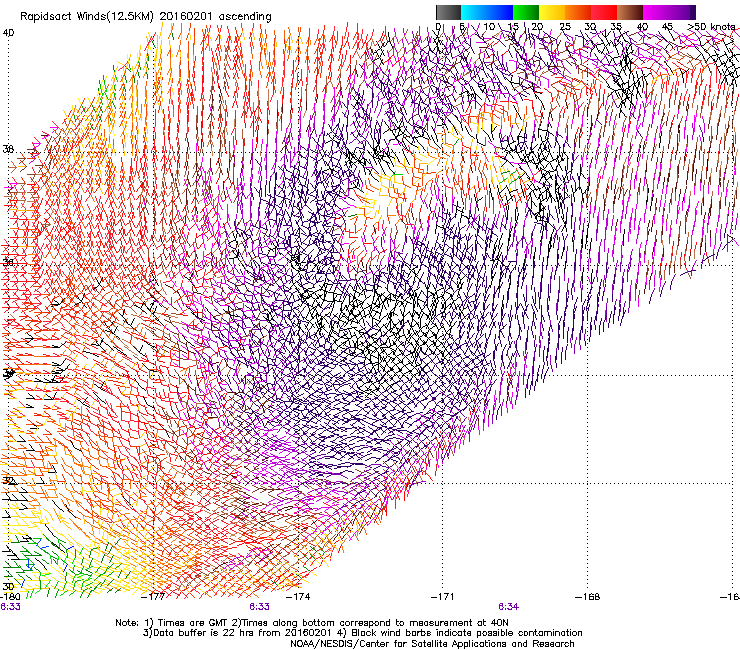Click the longitude label '-180'
740x650 pixels.
(x=10, y=597)
